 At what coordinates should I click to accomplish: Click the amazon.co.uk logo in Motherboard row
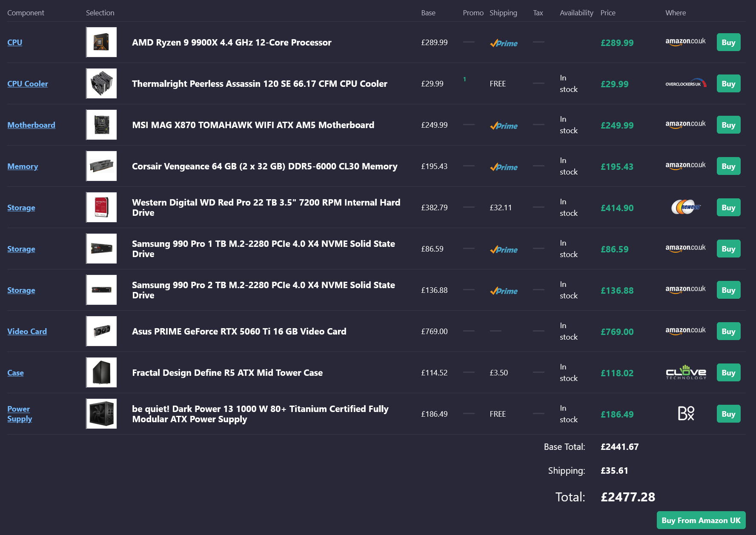685,124
